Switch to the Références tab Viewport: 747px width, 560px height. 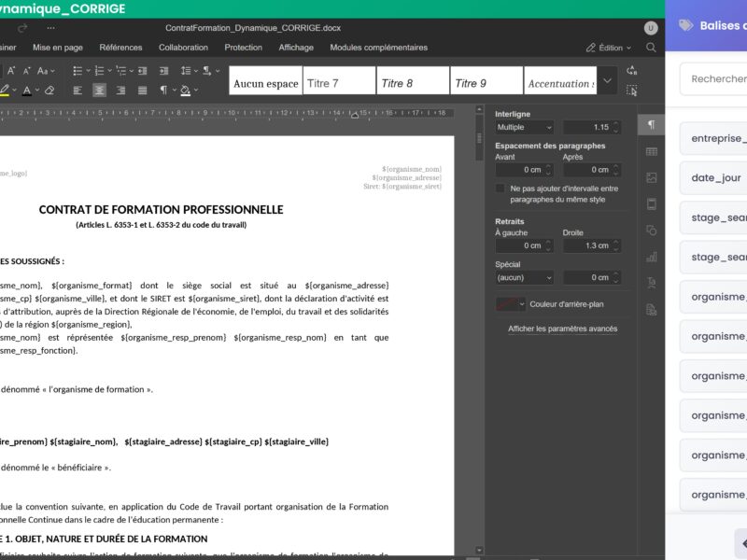(x=122, y=47)
